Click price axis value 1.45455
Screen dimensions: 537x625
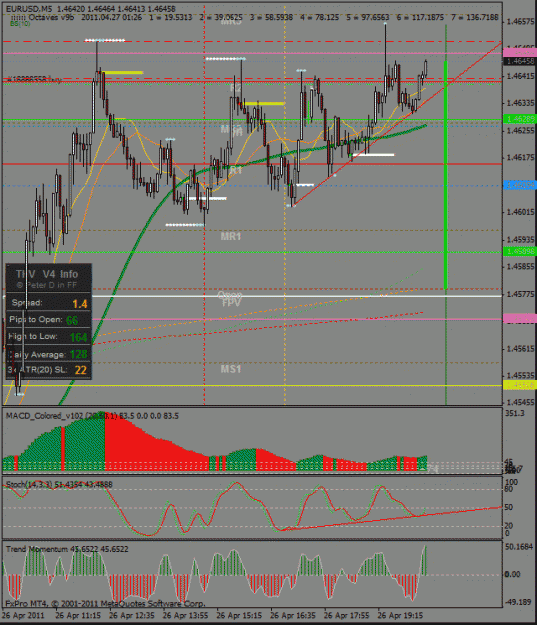click(x=520, y=402)
